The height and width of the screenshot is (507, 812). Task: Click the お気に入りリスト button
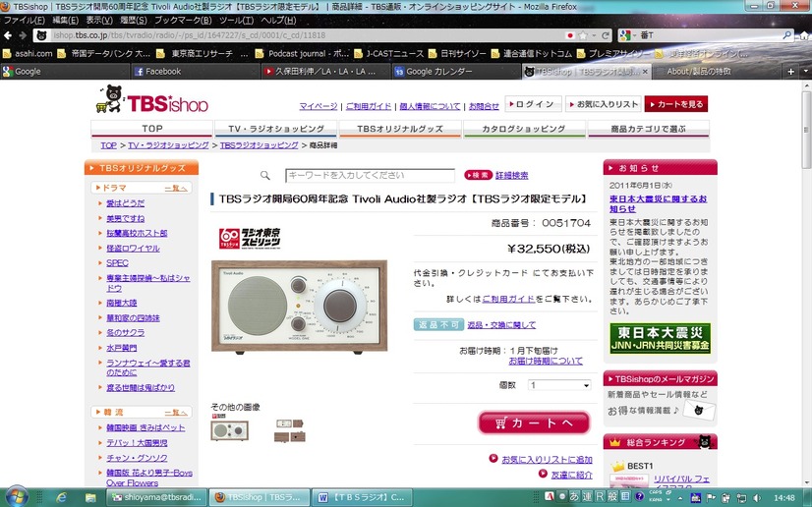(x=604, y=104)
